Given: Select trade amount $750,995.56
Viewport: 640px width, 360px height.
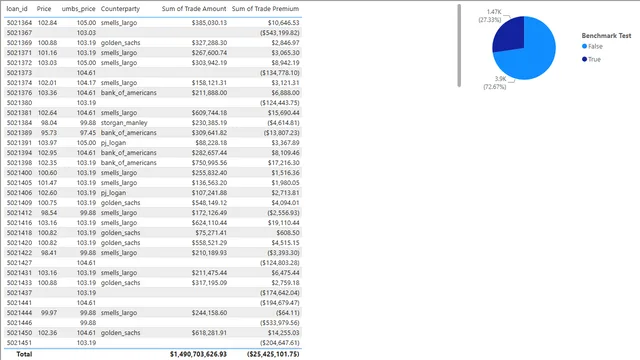Looking at the screenshot, I should click(x=209, y=163).
